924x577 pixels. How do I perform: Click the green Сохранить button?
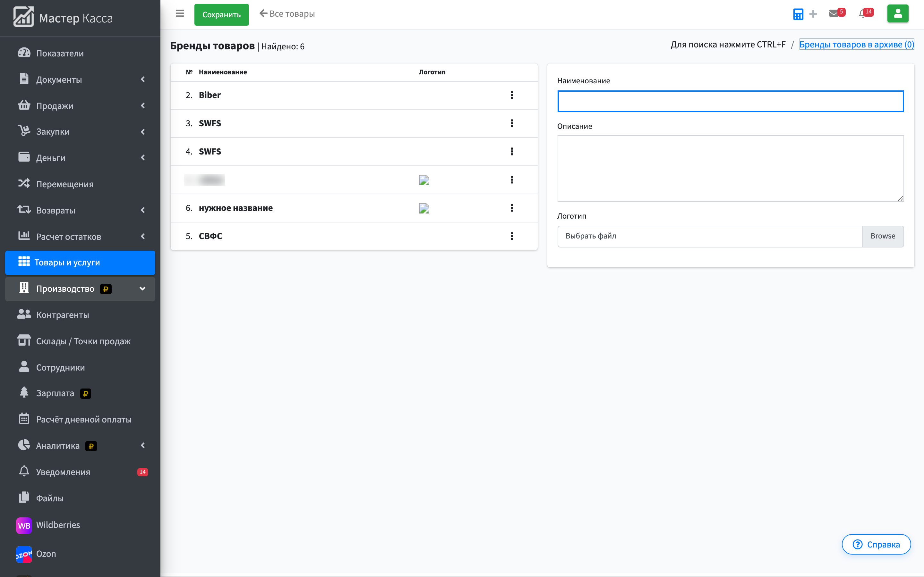[221, 14]
